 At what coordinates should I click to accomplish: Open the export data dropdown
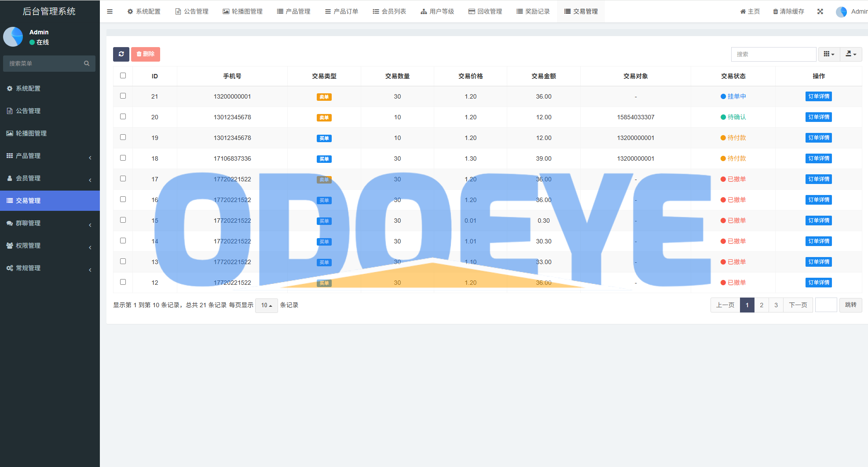851,54
